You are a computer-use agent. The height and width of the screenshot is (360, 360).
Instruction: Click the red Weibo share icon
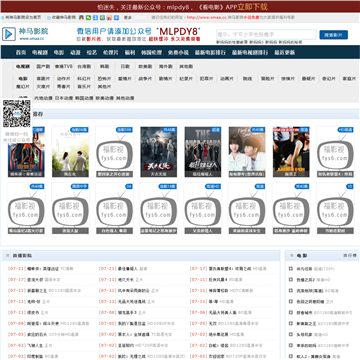(109, 17)
